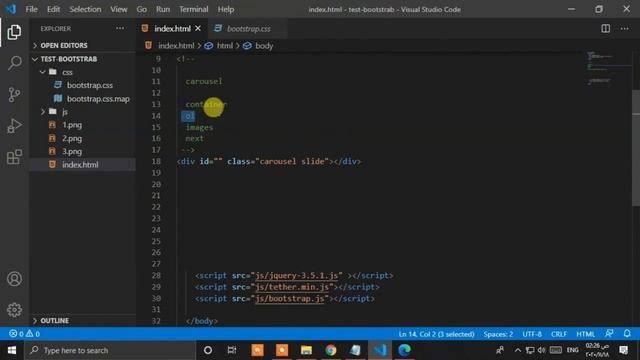640x360 pixels.
Task: Change indentation via Spaces: 2
Action: coord(498,334)
